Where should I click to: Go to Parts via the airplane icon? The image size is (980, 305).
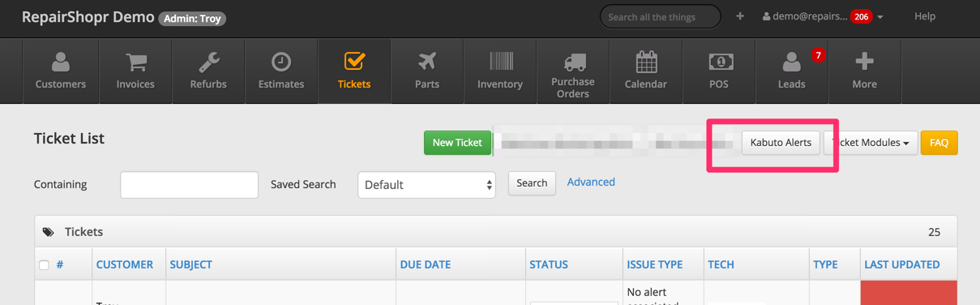[427, 62]
